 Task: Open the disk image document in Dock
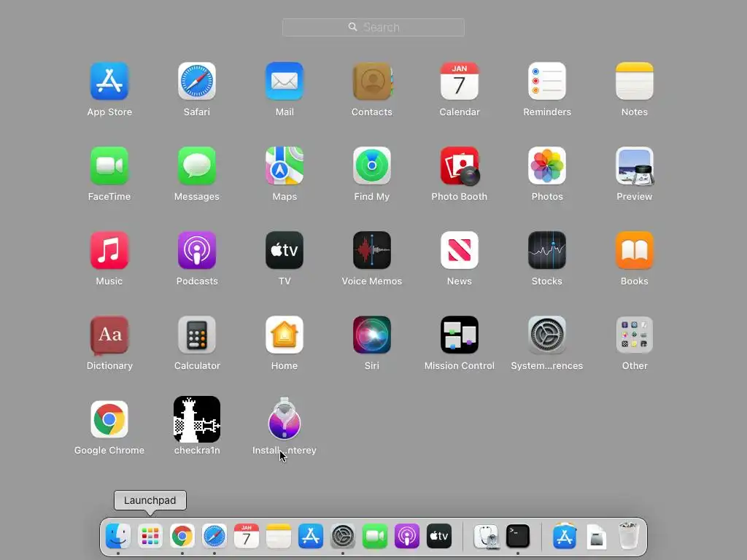(597, 537)
